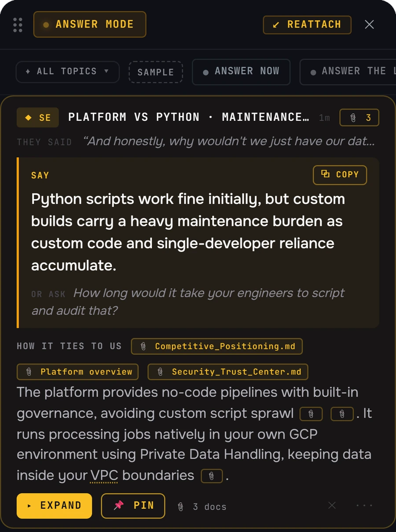396x532 pixels.
Task: Close the panel with X icon
Action: point(370,25)
